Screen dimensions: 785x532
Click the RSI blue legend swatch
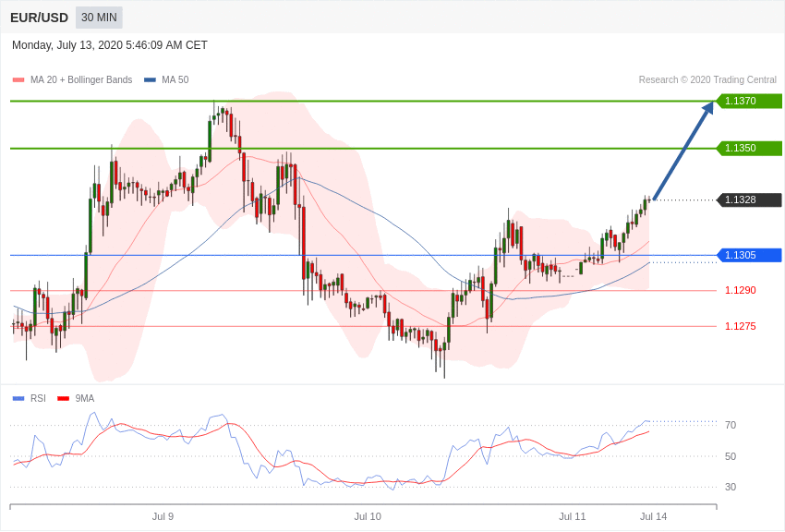[x=18, y=398]
